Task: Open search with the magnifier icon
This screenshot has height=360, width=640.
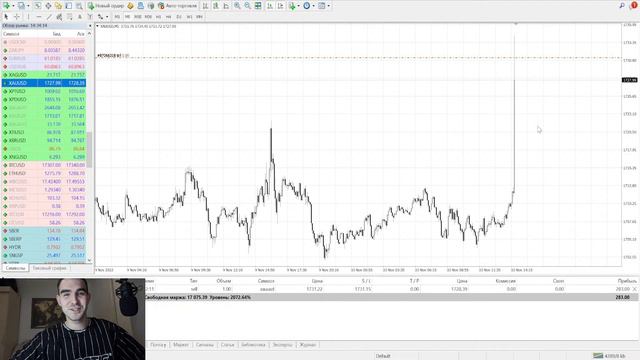Action: 622,6
